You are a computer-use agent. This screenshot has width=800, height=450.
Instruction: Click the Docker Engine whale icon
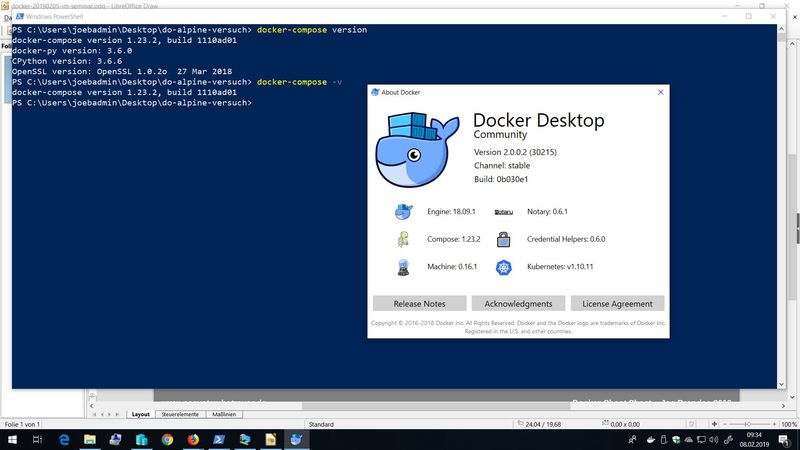(403, 212)
